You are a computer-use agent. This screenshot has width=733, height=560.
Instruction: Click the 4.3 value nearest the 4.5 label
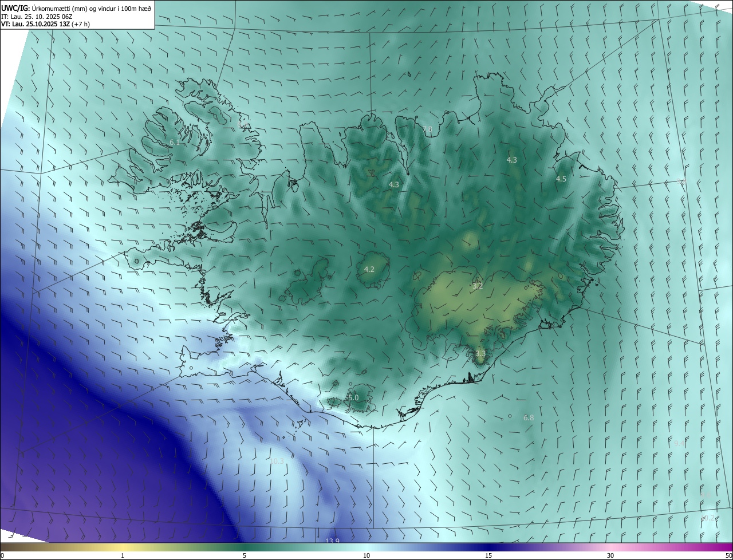point(512,160)
